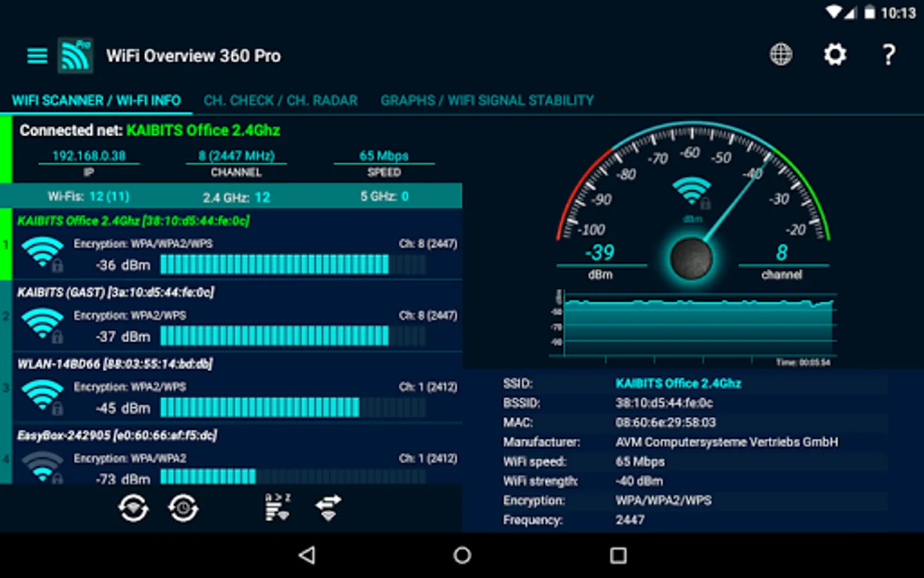Tap the switch WiFi arrows icon
This screenshot has width=924, height=578.
[329, 507]
